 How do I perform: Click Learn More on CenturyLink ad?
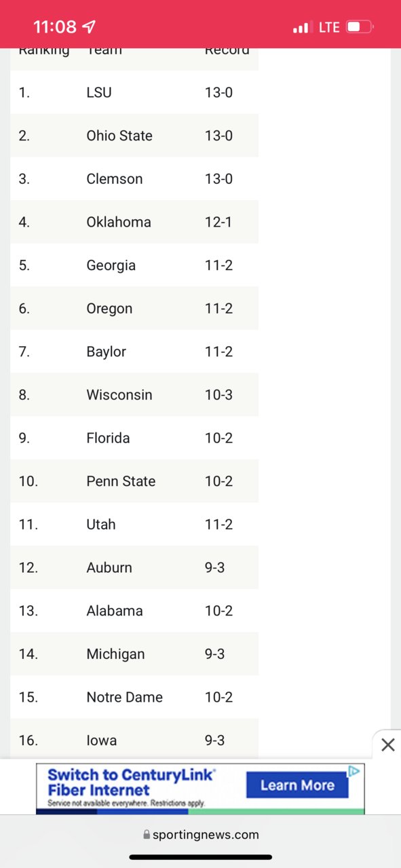pyautogui.click(x=297, y=785)
